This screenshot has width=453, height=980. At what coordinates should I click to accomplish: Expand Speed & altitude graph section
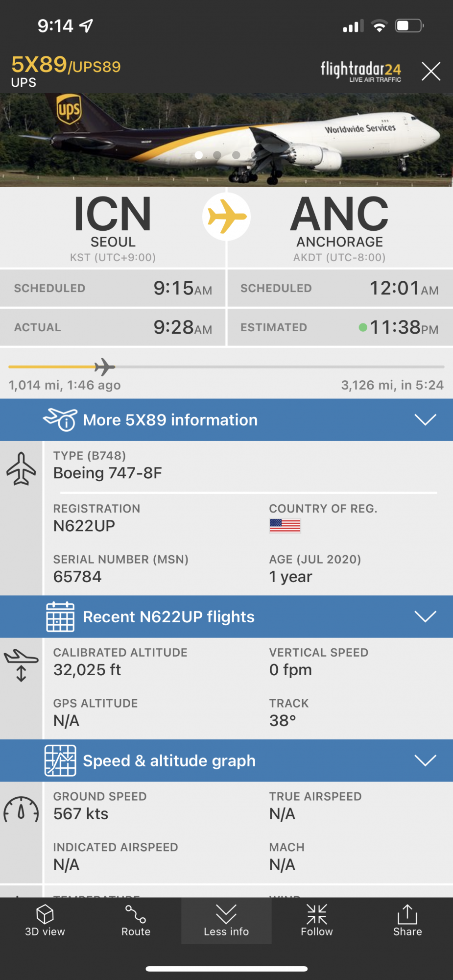click(226, 760)
